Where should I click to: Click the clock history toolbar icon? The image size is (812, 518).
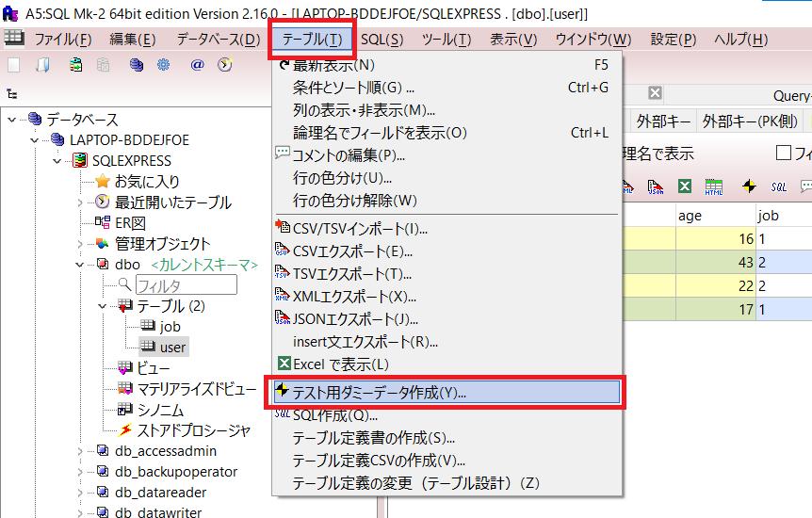pyautogui.click(x=225, y=65)
